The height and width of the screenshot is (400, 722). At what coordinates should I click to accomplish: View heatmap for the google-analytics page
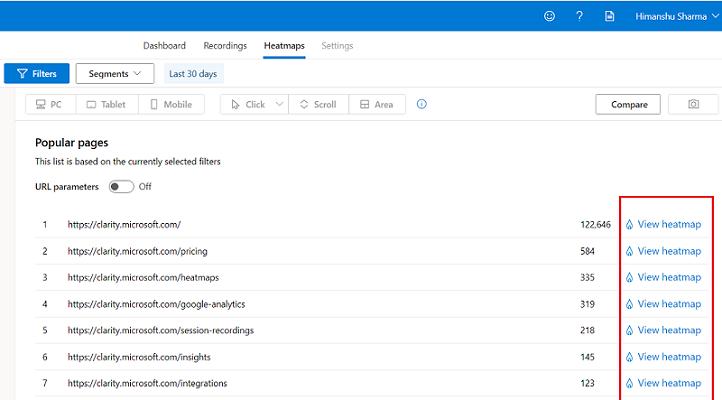(663, 304)
